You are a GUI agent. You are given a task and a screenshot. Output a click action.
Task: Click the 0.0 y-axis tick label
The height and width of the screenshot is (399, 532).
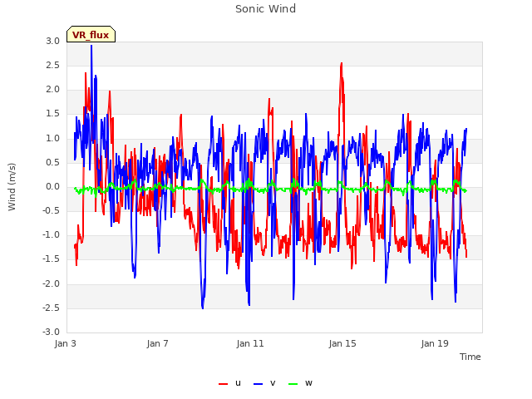(x=52, y=186)
